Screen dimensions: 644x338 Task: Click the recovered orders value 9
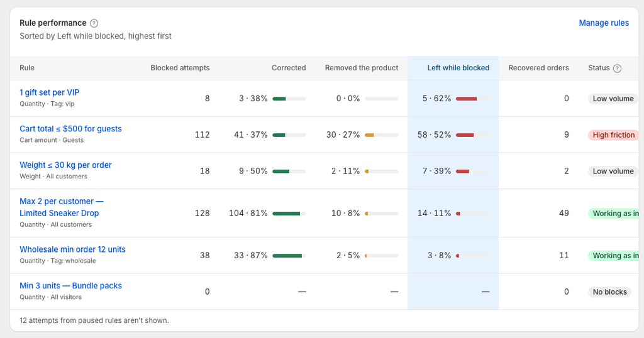[567, 135]
